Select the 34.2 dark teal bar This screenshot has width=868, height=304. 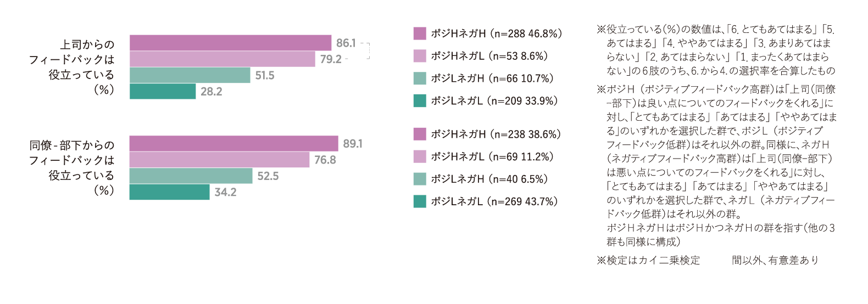point(170,192)
